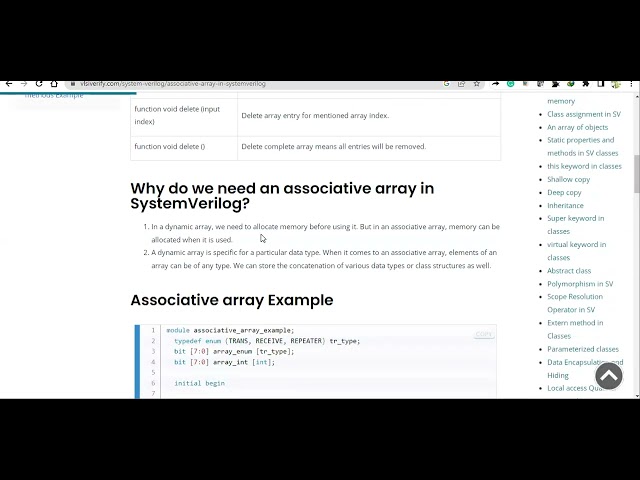Share this page from the address bar
The width and height of the screenshot is (640, 480).
[x=461, y=84]
